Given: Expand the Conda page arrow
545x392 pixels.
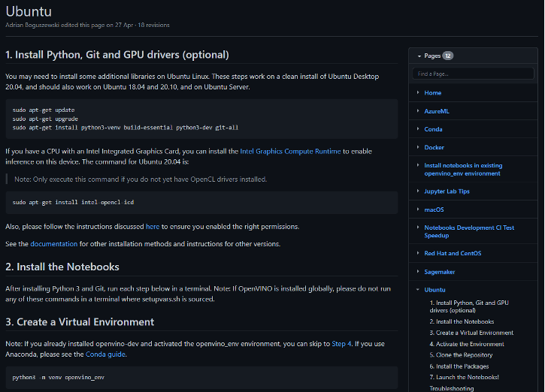Looking at the screenshot, I should pos(418,129).
